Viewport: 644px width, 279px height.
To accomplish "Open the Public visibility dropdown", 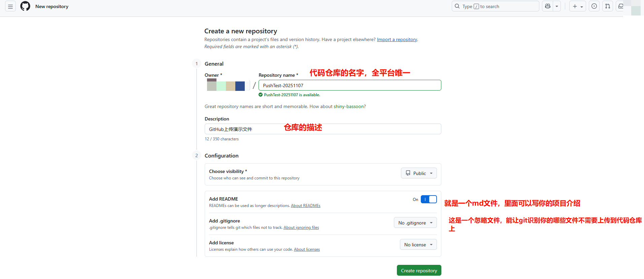I will (419, 173).
